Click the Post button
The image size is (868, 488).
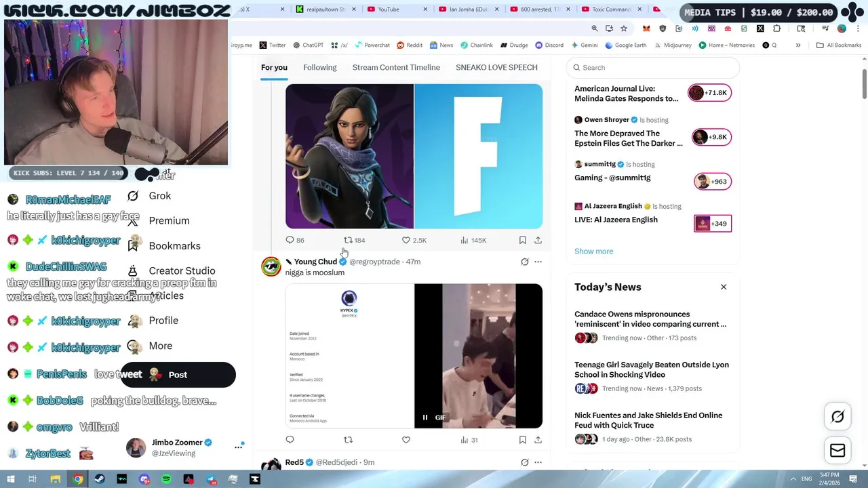[178, 375]
